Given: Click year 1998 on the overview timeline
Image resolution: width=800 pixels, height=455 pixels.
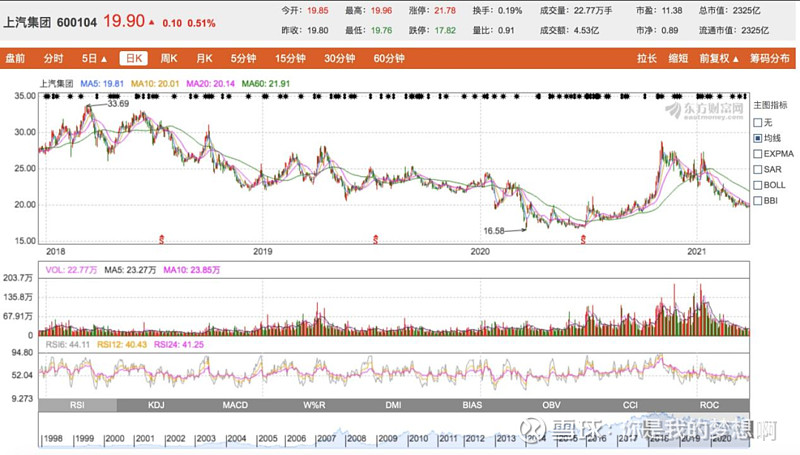Looking at the screenshot, I should (x=54, y=438).
